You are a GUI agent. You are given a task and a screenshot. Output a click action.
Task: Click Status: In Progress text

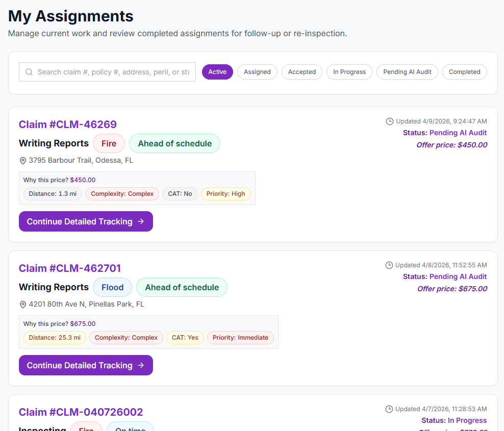click(454, 420)
